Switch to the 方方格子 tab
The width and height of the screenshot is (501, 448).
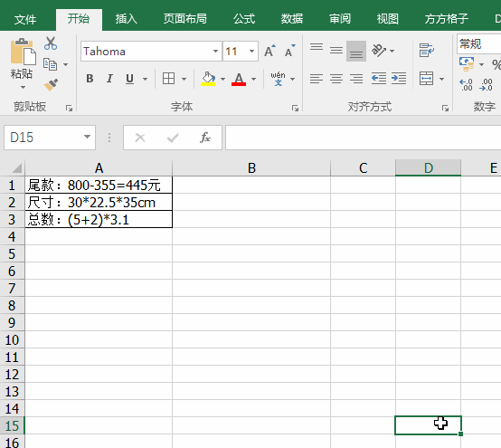447,19
